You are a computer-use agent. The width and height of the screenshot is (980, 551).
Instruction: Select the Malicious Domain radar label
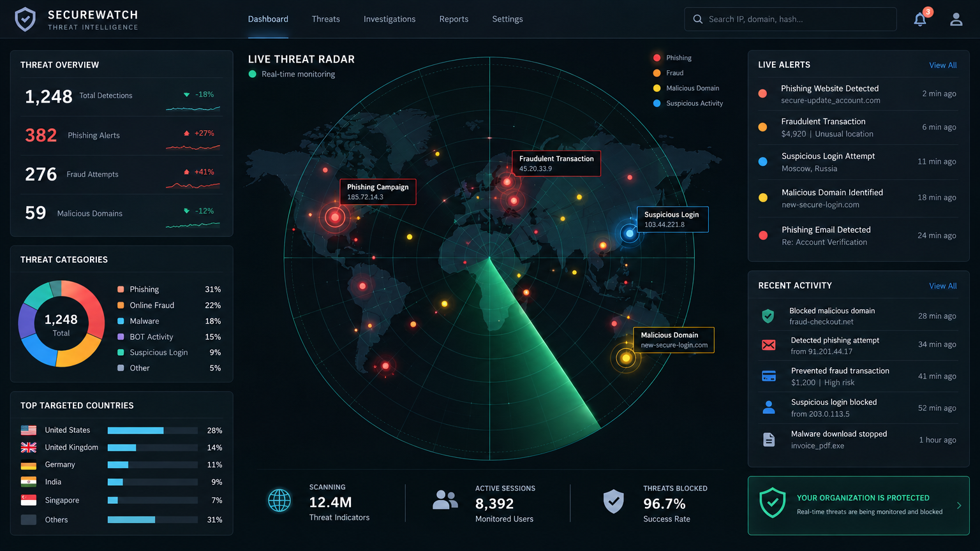pos(673,340)
